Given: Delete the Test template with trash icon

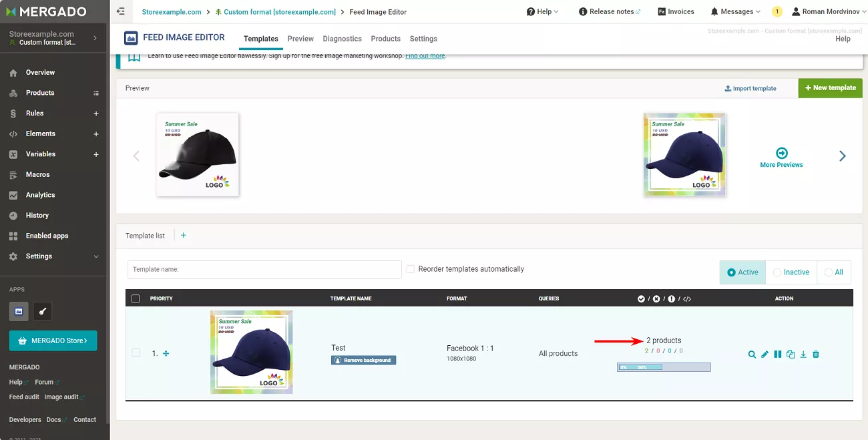Looking at the screenshot, I should point(816,355).
